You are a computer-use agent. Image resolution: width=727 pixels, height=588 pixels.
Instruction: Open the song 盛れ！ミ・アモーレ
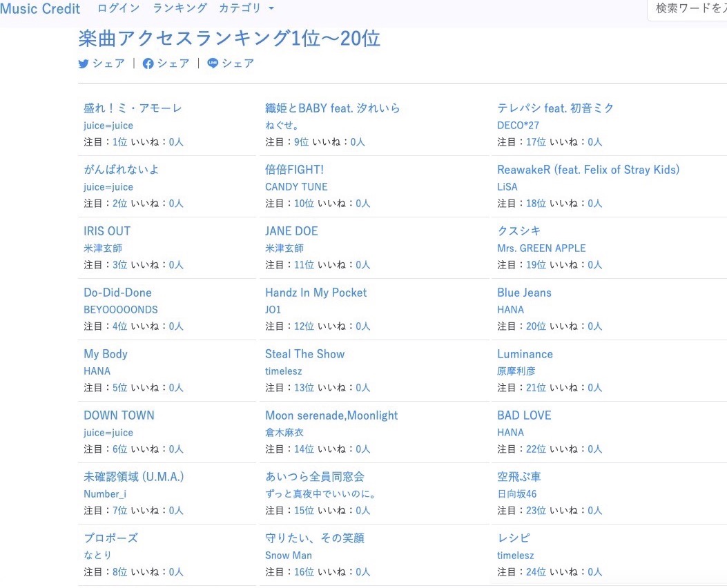pyautogui.click(x=133, y=108)
